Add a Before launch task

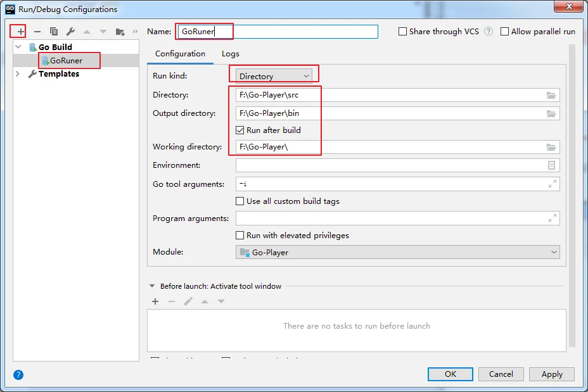[155, 301]
